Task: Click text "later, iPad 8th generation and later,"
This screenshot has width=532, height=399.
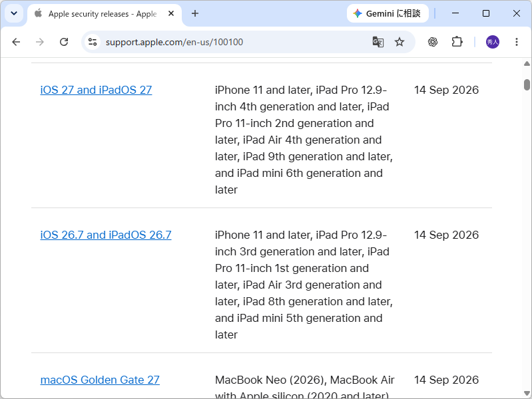Action: tap(304, 301)
